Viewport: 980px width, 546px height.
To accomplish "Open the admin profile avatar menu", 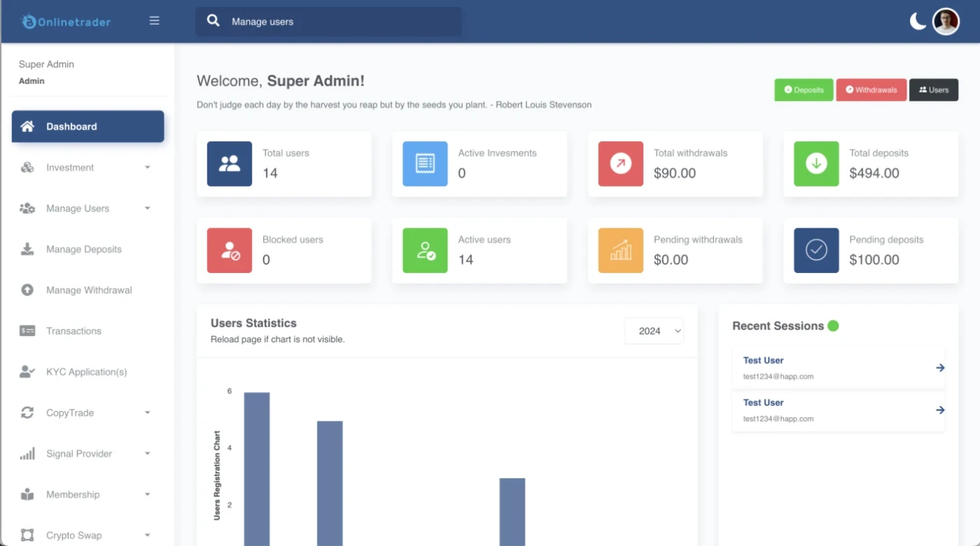I will (x=946, y=21).
